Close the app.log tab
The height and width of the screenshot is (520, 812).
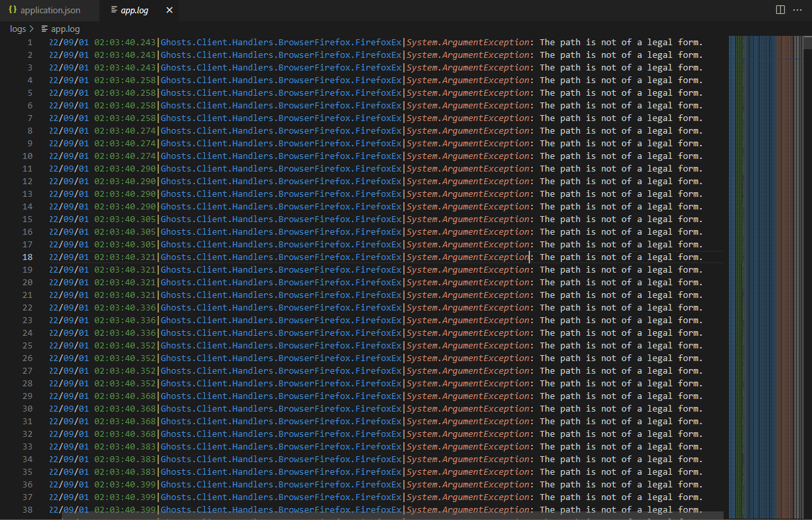click(169, 11)
